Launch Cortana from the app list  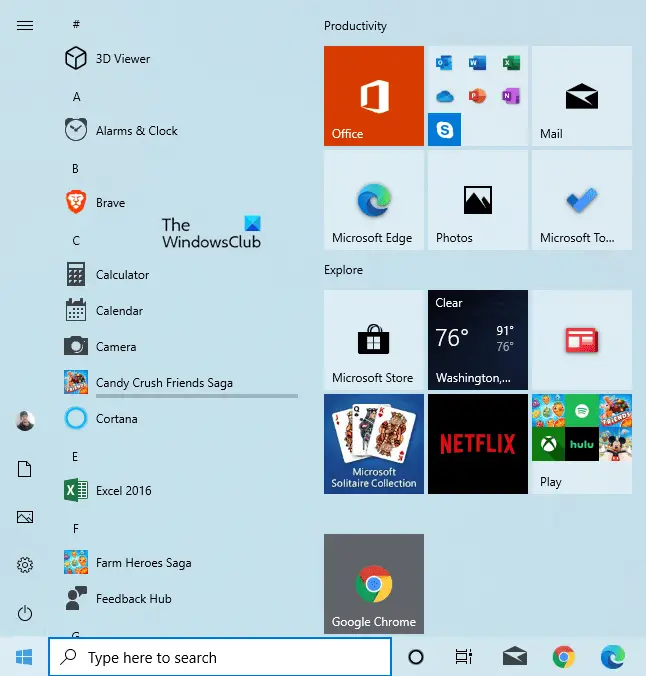[180, 418]
